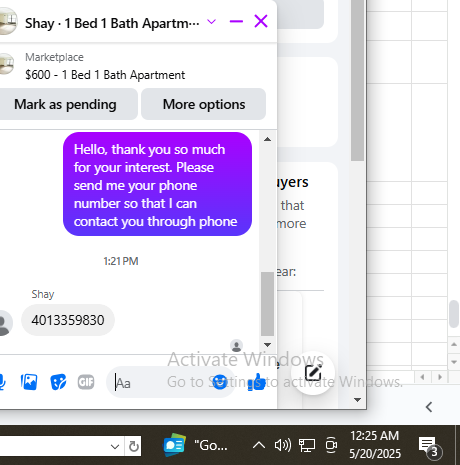Click the voice clip microphone icon
Viewport: 460px width, 465px height.
tap(2, 382)
